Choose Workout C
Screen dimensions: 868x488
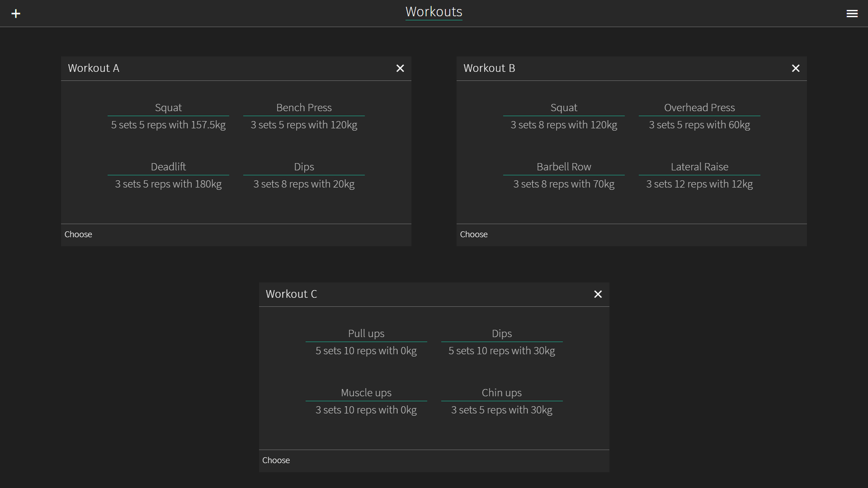coord(276,460)
